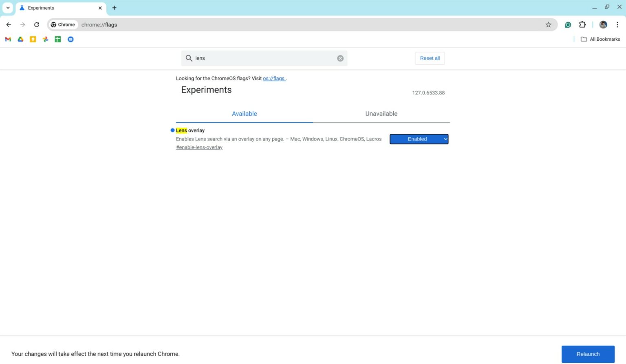
Task: Open the Lens overlay Enabled dropdown
Action: click(419, 139)
